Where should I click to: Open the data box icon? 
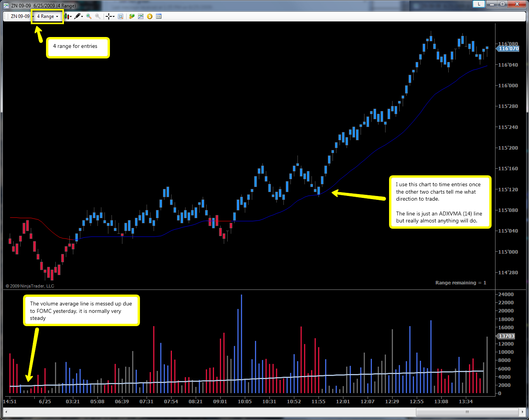pos(120,16)
